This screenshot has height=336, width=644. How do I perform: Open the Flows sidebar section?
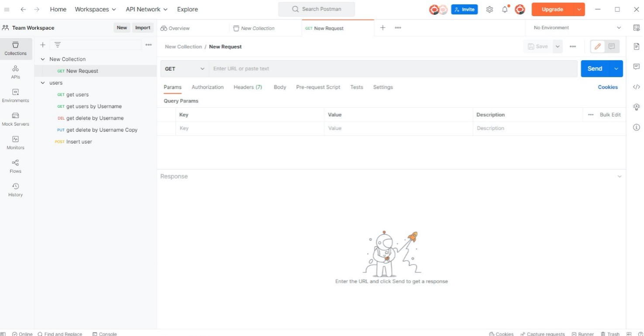coord(16,166)
